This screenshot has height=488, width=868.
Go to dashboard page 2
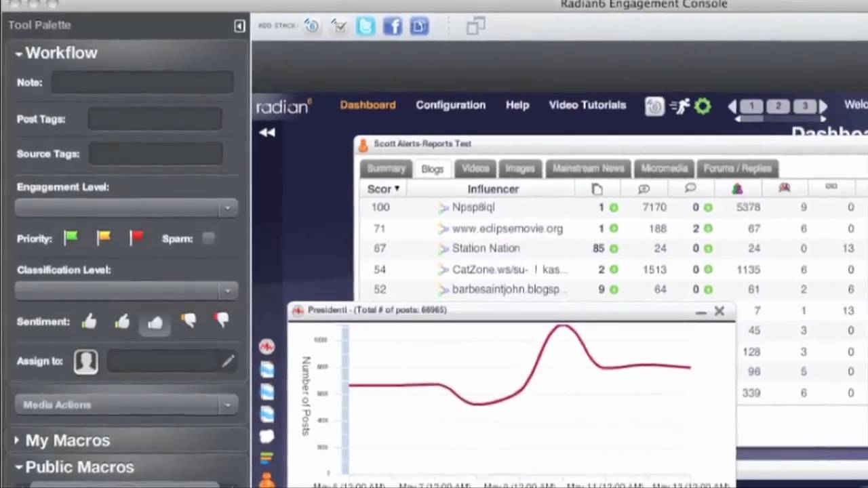(x=778, y=106)
